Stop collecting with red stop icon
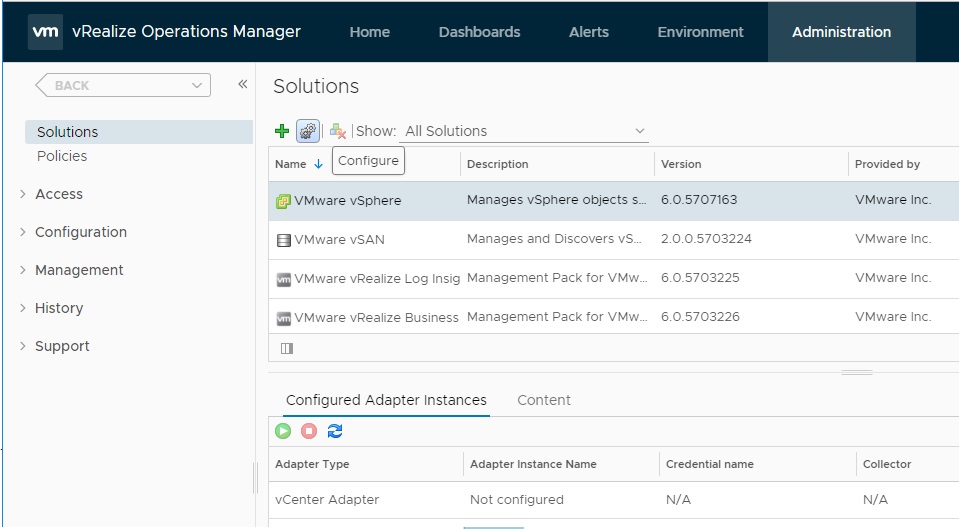959x529 pixels. [309, 431]
